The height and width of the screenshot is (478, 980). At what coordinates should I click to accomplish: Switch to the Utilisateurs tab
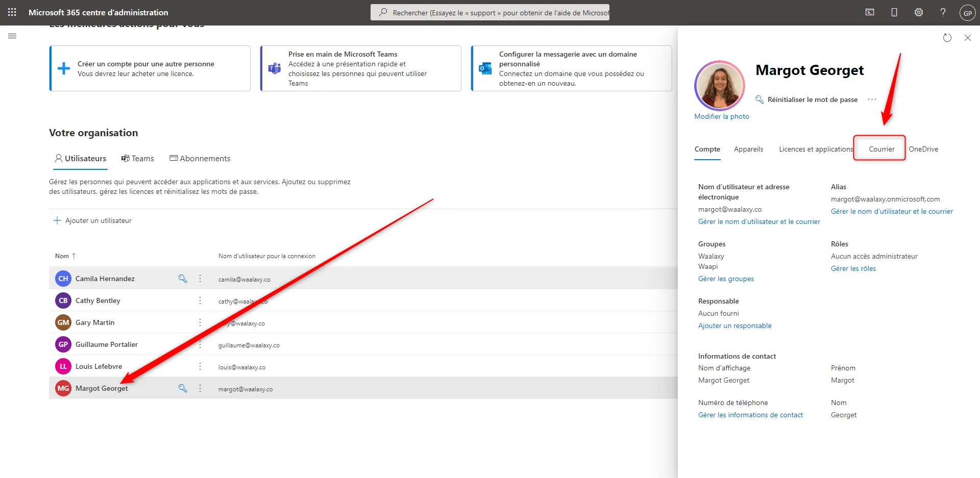(x=81, y=159)
